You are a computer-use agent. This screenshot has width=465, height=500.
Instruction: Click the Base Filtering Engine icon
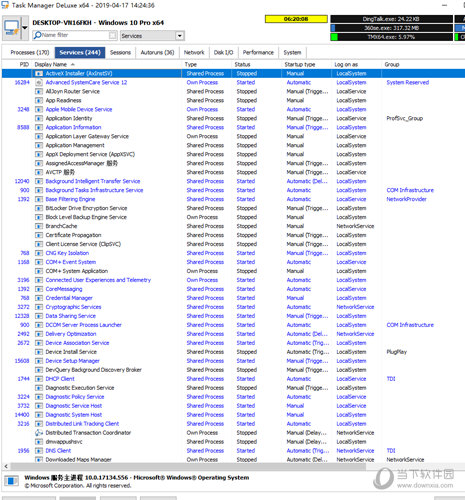[39, 199]
